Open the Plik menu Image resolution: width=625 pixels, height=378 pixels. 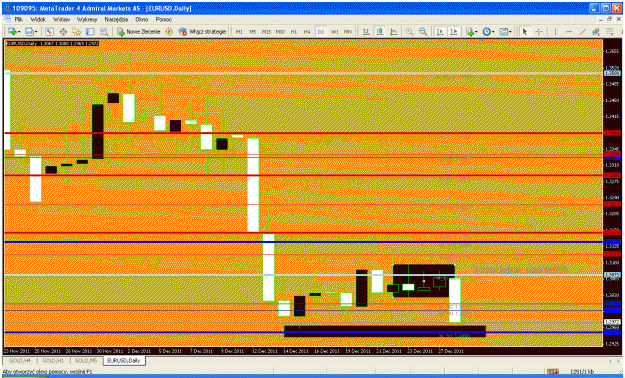(18, 19)
